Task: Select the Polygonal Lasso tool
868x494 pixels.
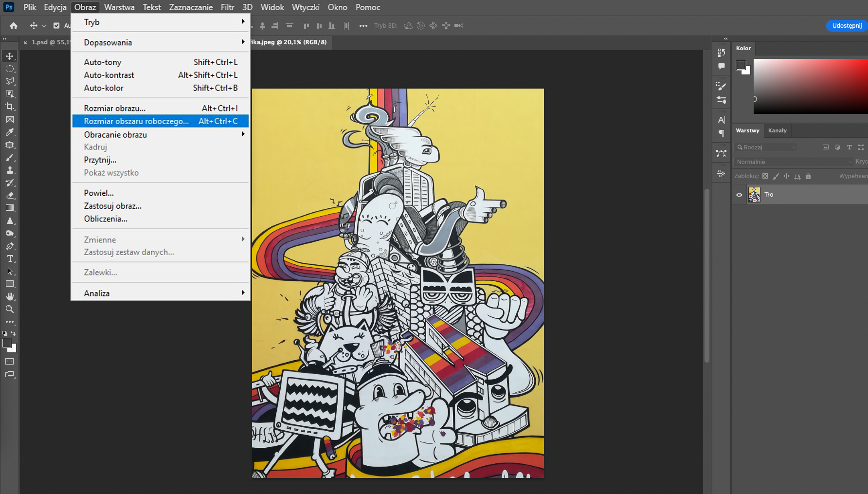Action: 10,81
